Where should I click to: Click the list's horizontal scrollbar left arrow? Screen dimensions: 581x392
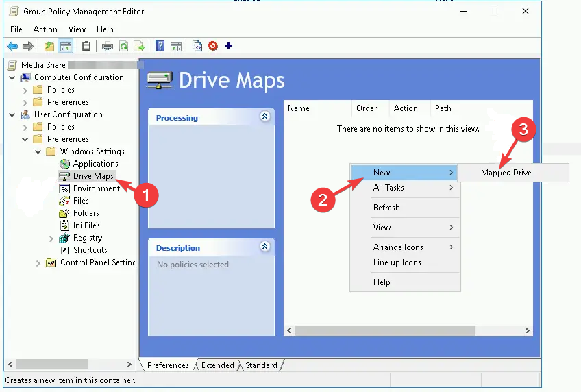coord(289,330)
